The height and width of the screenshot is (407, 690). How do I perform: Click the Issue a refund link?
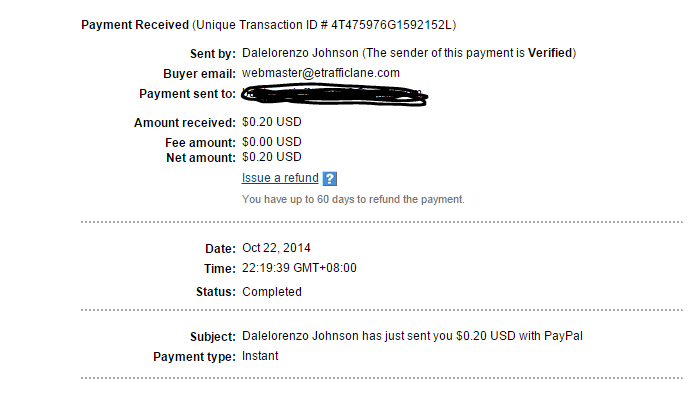[280, 178]
